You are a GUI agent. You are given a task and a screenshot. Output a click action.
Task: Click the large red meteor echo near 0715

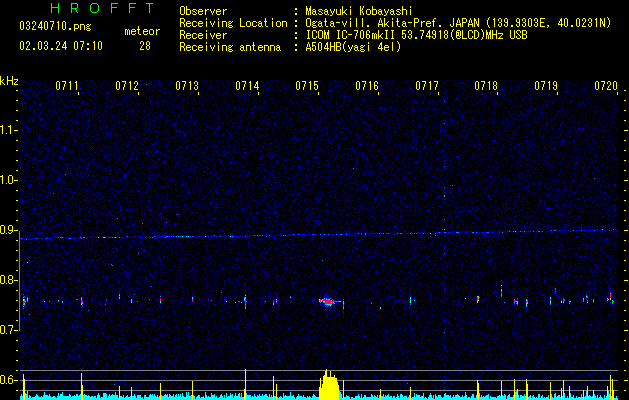point(328,301)
